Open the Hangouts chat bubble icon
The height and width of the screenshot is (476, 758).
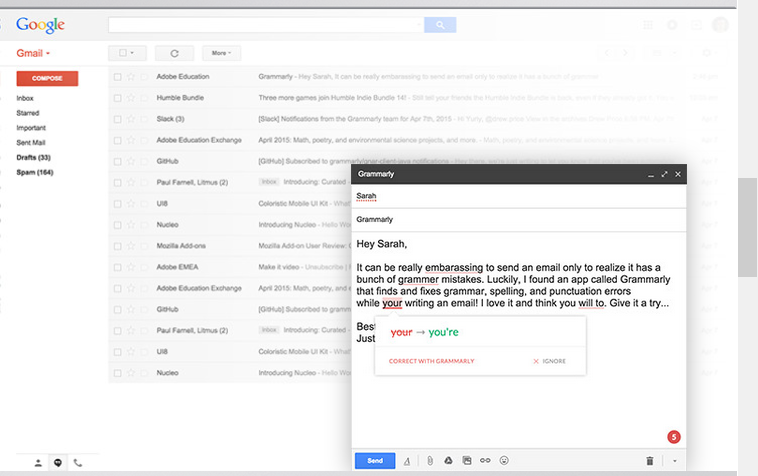point(58,463)
